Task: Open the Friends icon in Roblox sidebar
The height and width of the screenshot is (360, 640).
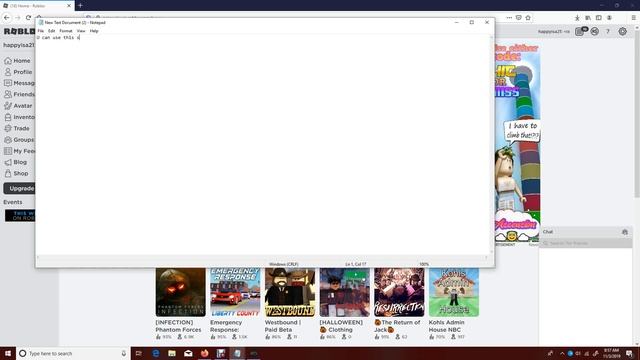Action: [x=8, y=94]
